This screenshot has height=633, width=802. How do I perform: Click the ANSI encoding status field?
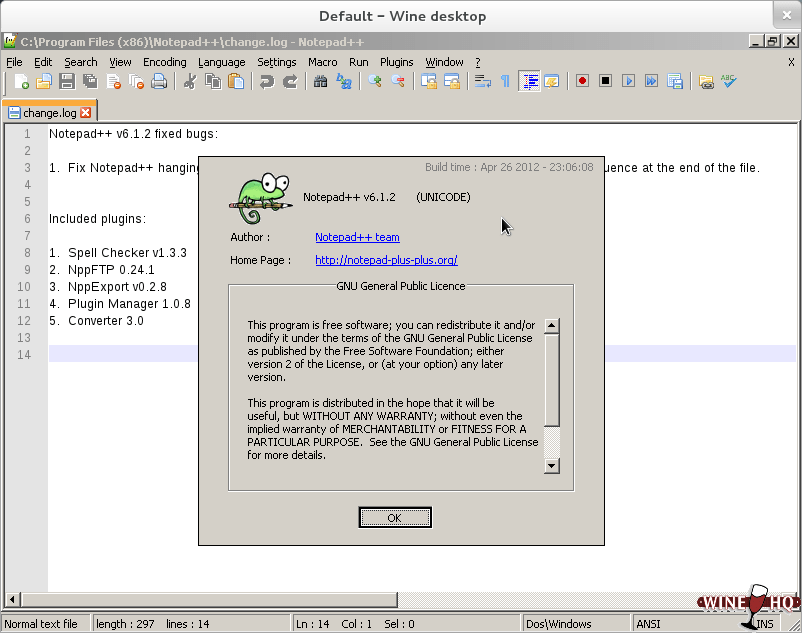[x=685, y=624]
